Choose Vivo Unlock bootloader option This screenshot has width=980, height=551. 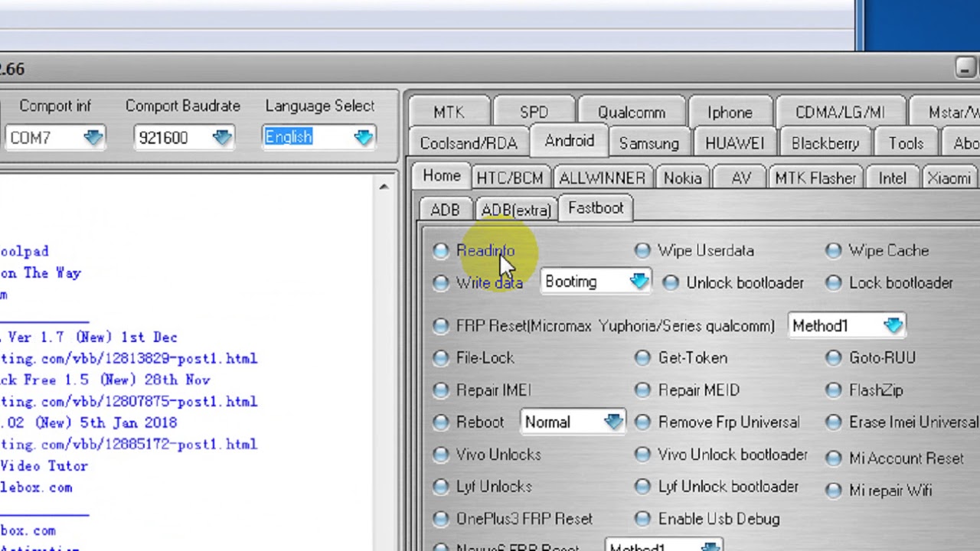pyautogui.click(x=642, y=455)
